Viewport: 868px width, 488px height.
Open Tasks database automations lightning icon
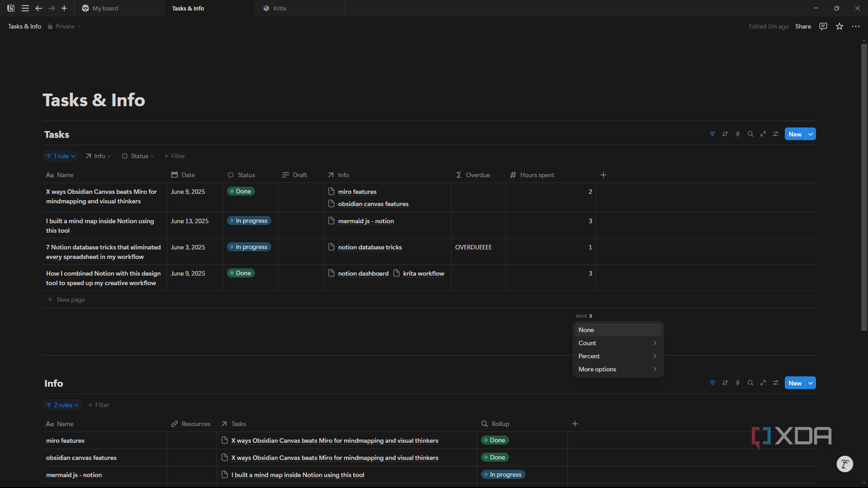click(x=738, y=134)
